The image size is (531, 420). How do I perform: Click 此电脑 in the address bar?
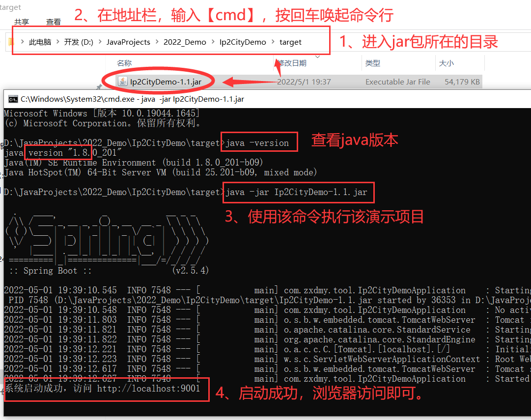pyautogui.click(x=40, y=42)
